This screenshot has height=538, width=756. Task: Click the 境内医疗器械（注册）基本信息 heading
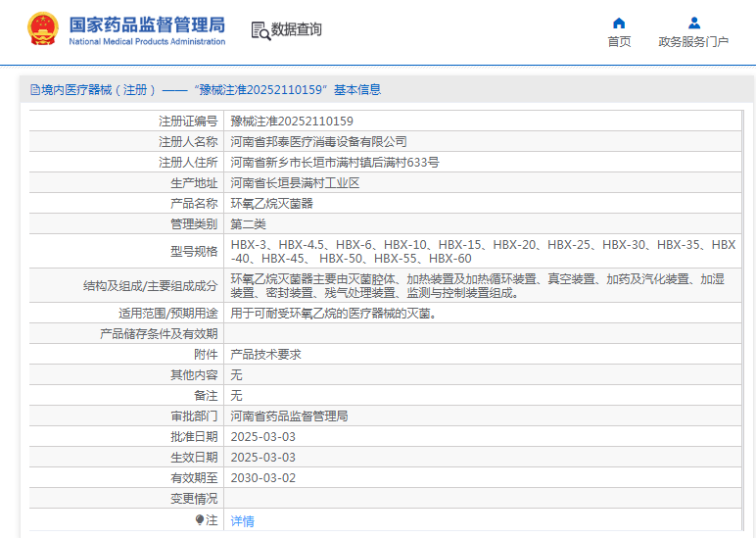tap(206, 90)
